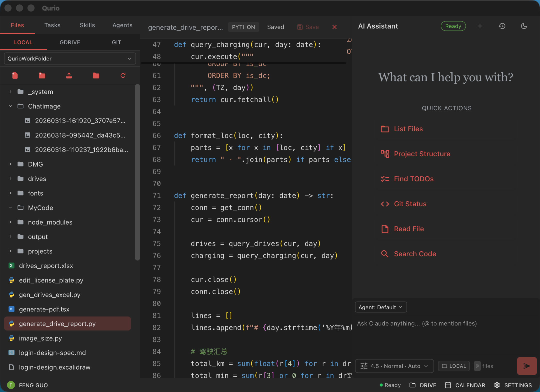Toggle dark mode in the AI Assistant panel
540x392 pixels.
(524, 26)
